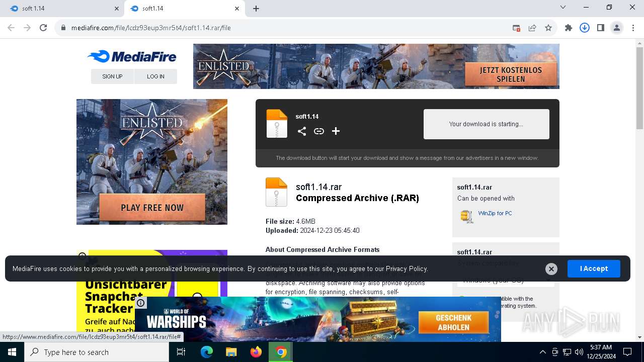This screenshot has height=362, width=644.
Task: Open Chrome three-dot menu
Action: coord(633,28)
